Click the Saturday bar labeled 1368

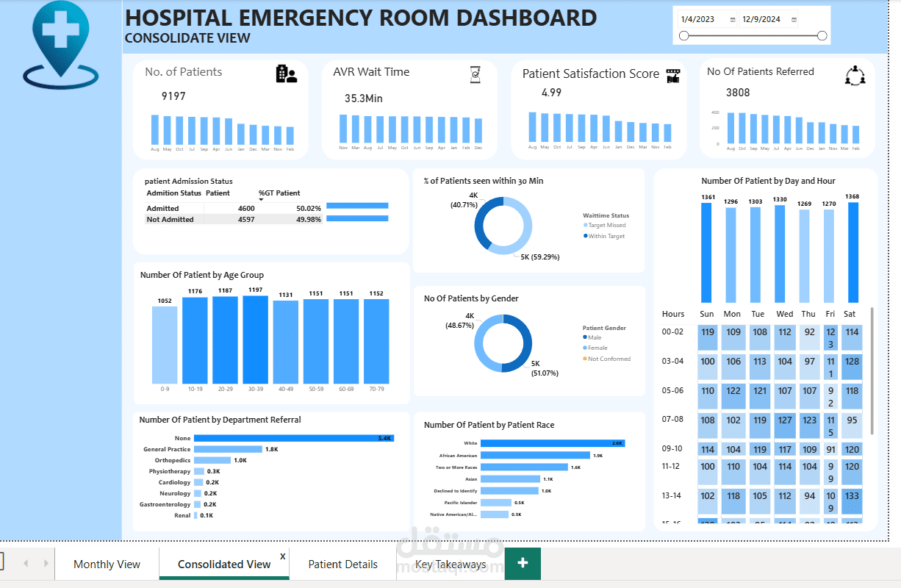852,252
